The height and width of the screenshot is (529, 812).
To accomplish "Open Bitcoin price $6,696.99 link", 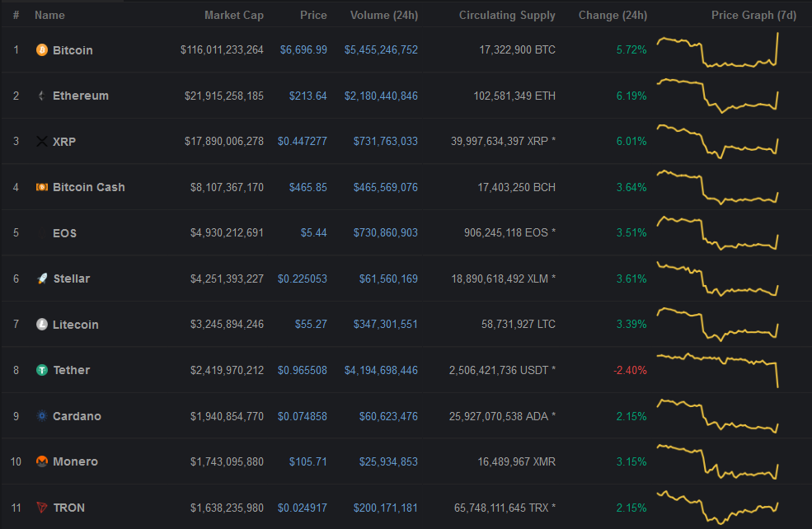I will [303, 49].
